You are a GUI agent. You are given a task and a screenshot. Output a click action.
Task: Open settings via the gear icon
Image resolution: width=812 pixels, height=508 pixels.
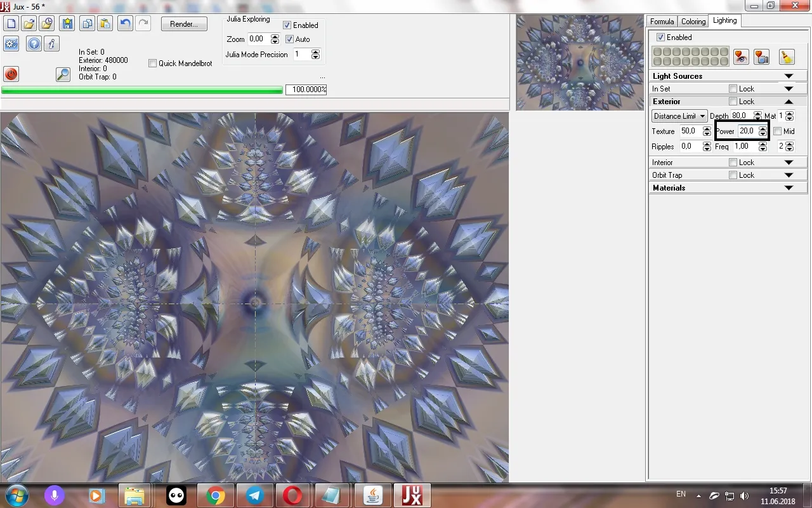[11, 44]
